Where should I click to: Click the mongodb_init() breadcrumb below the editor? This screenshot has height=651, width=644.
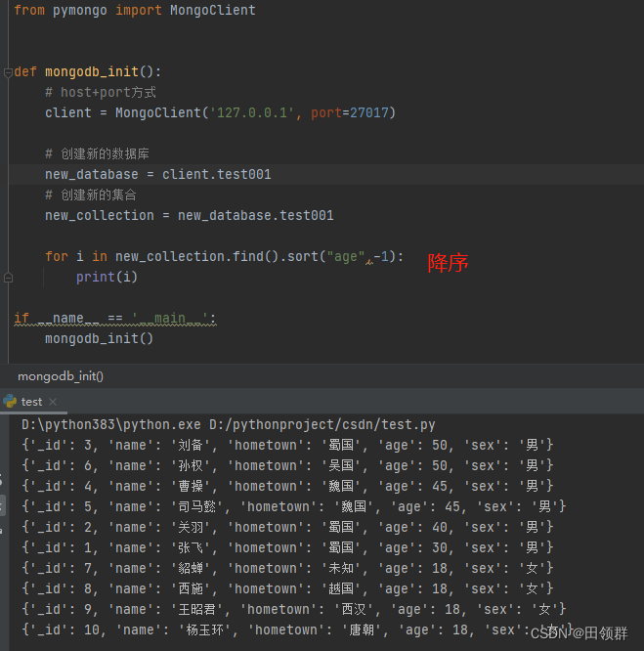coord(61,375)
